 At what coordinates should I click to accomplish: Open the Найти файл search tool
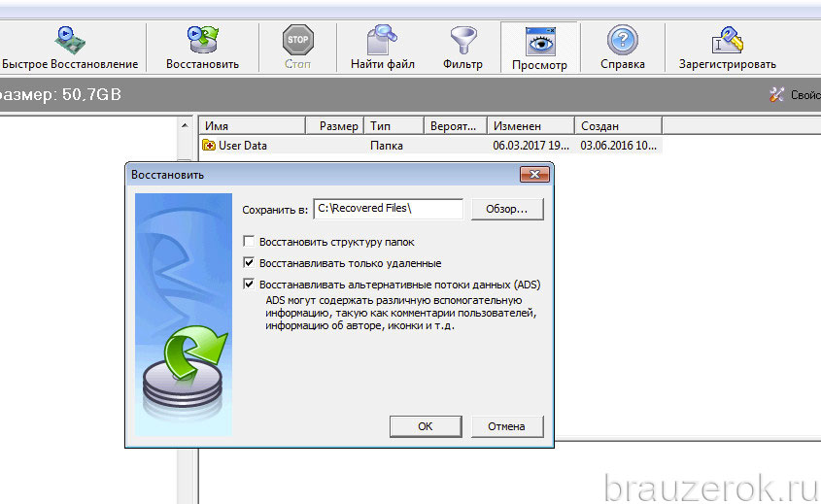[382, 49]
